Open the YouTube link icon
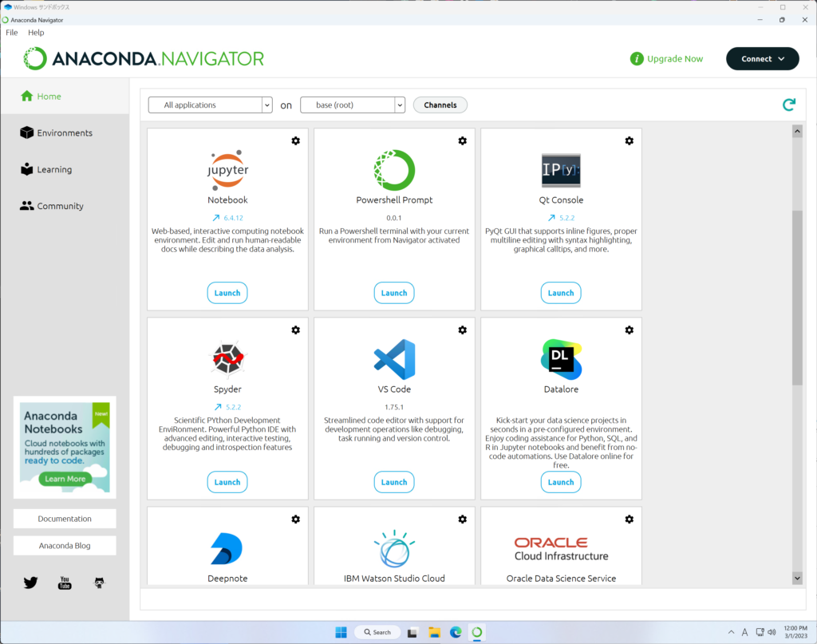 (x=64, y=583)
